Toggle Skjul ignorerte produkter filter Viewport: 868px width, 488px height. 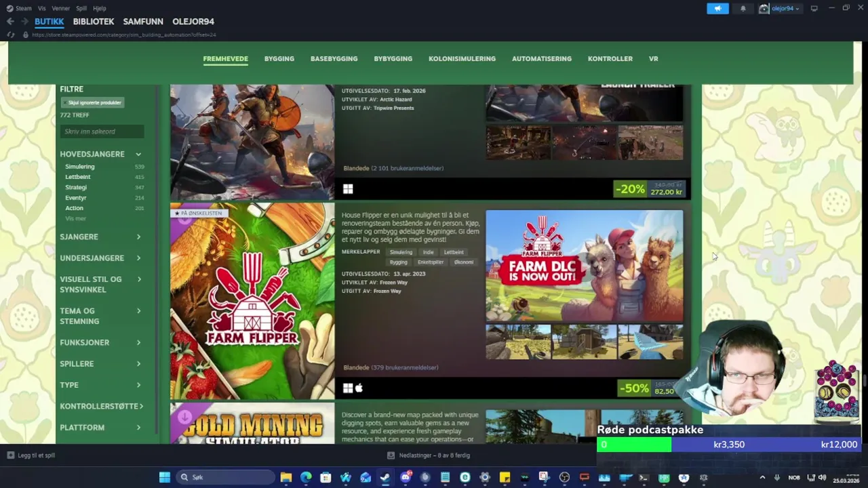tap(93, 102)
